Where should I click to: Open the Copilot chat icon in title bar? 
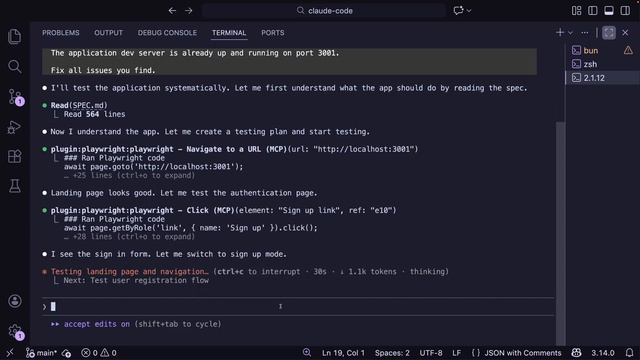point(458,11)
